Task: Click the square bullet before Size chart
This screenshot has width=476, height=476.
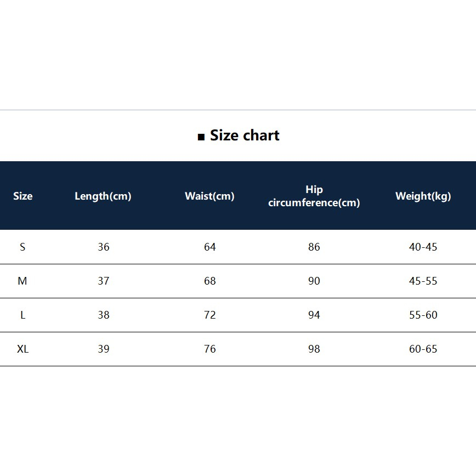Action: (x=201, y=137)
